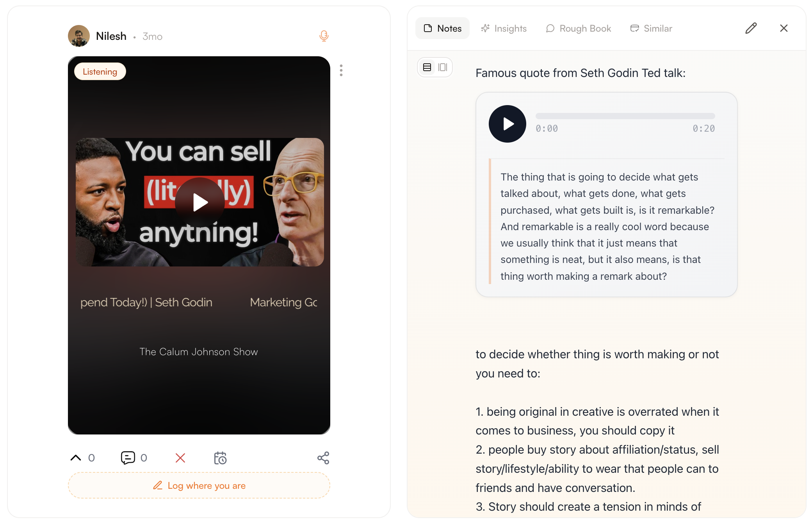Screen dimensions: 812x522
Task: Play the Seth Godin video thumbnail
Action: coord(199,202)
